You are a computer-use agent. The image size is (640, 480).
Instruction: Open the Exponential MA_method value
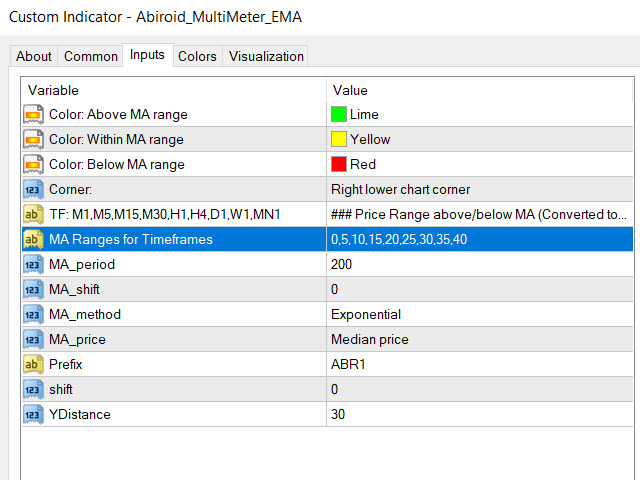(x=366, y=314)
